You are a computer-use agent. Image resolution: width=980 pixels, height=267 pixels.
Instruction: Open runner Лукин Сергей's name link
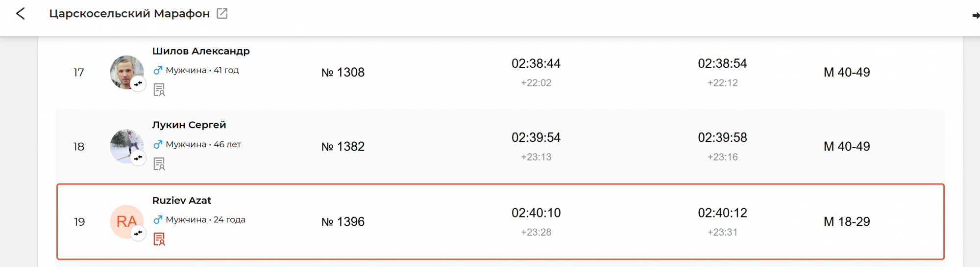189,125
